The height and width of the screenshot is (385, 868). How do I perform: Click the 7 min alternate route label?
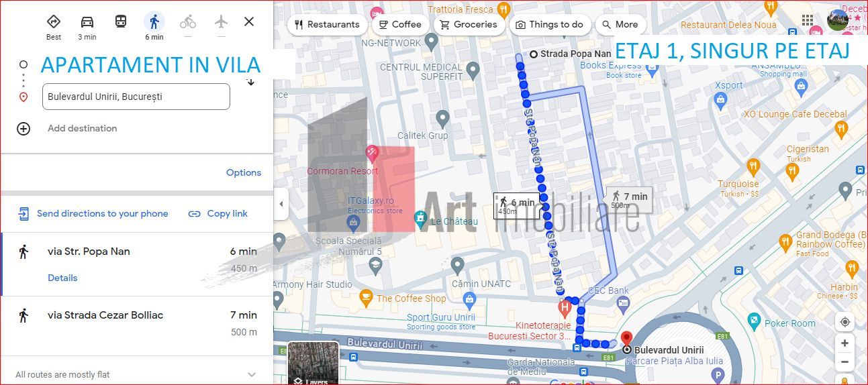630,199
